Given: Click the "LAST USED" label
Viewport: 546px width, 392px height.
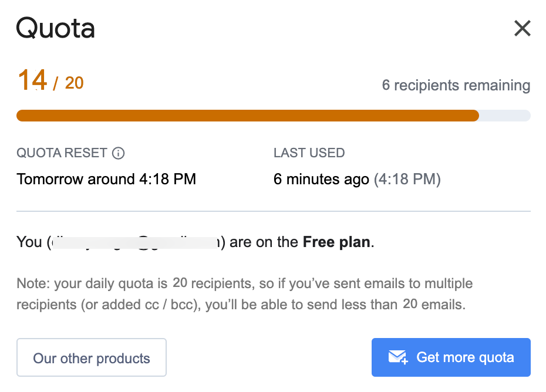Looking at the screenshot, I should tap(309, 154).
